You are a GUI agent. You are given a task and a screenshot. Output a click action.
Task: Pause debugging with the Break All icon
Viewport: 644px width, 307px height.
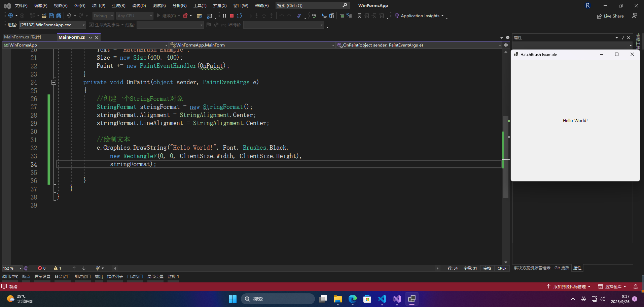pos(224,16)
